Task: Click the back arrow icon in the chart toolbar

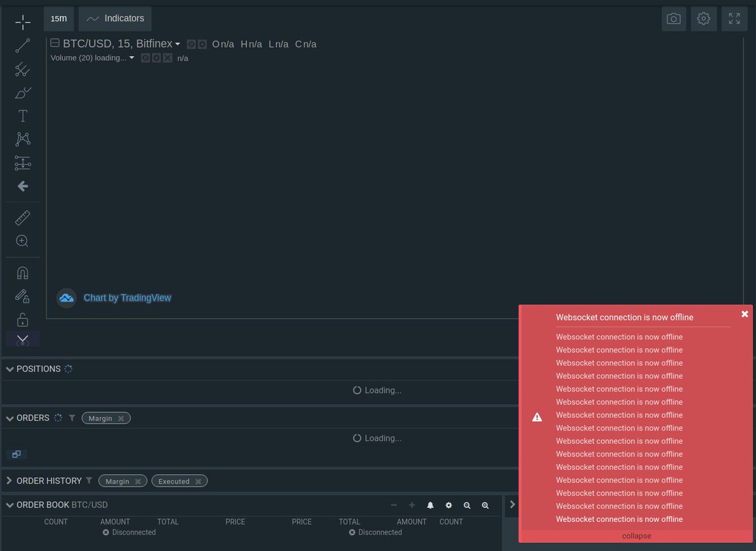Action: point(23,187)
